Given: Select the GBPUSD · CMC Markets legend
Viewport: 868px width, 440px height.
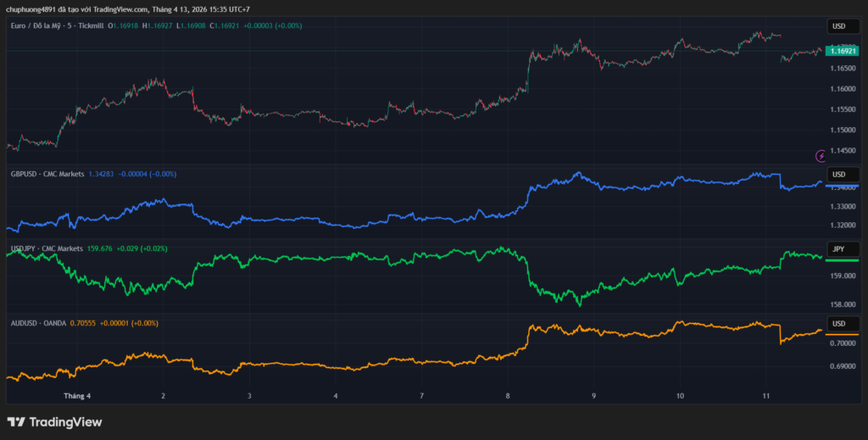Looking at the screenshot, I should 47,174.
